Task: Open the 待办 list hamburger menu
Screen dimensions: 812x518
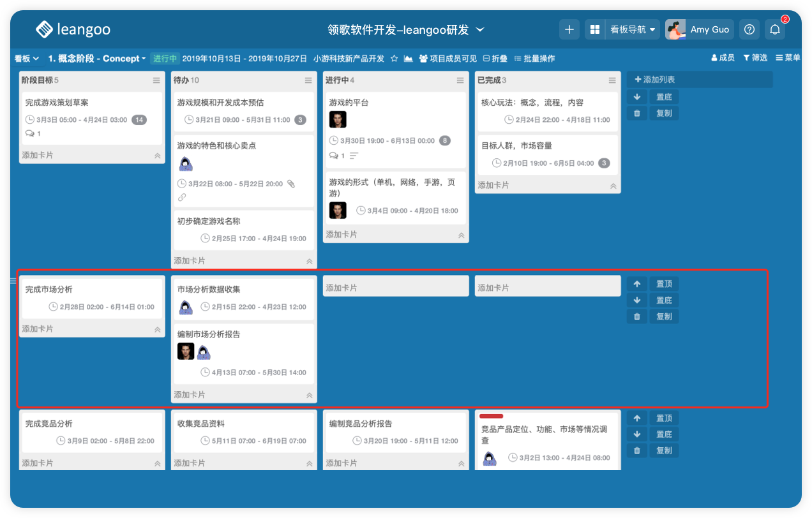Action: coord(308,80)
